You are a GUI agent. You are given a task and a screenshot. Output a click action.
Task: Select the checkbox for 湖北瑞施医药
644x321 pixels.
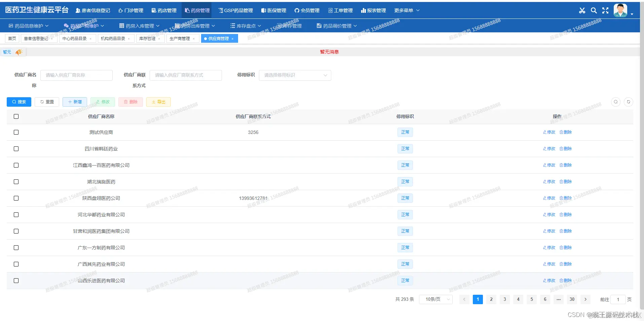16,182
